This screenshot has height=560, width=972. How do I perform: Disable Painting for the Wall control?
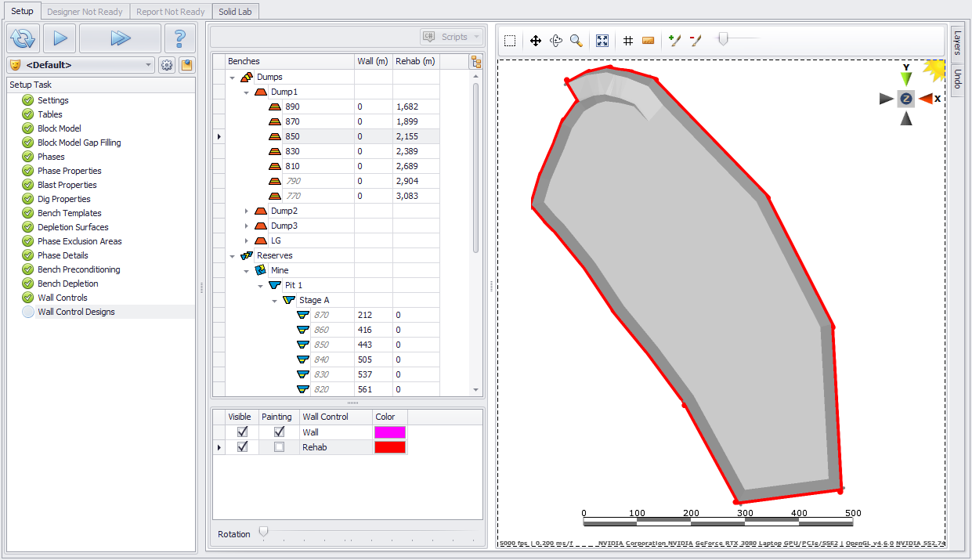tap(279, 432)
